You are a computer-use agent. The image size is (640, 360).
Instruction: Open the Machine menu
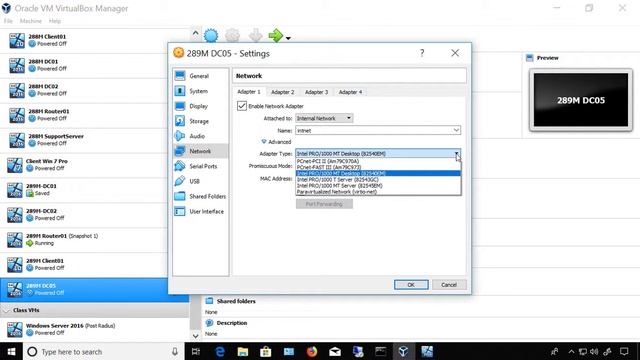point(31,21)
